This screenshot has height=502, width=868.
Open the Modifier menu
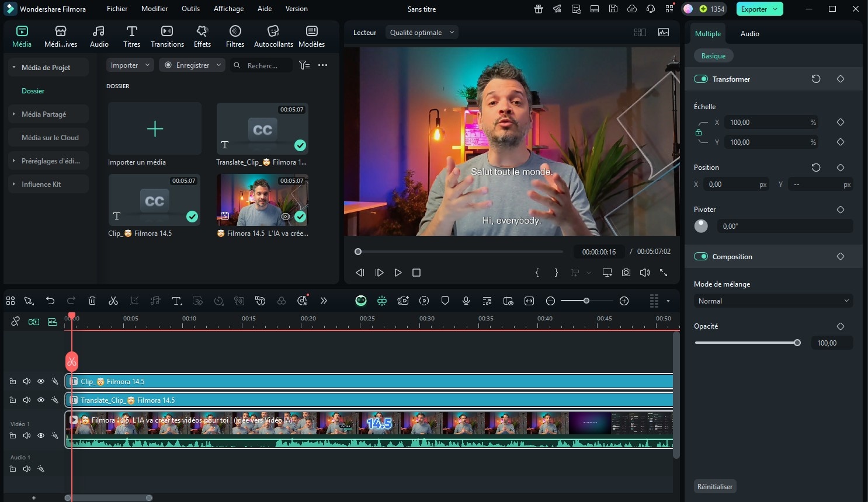click(x=154, y=9)
